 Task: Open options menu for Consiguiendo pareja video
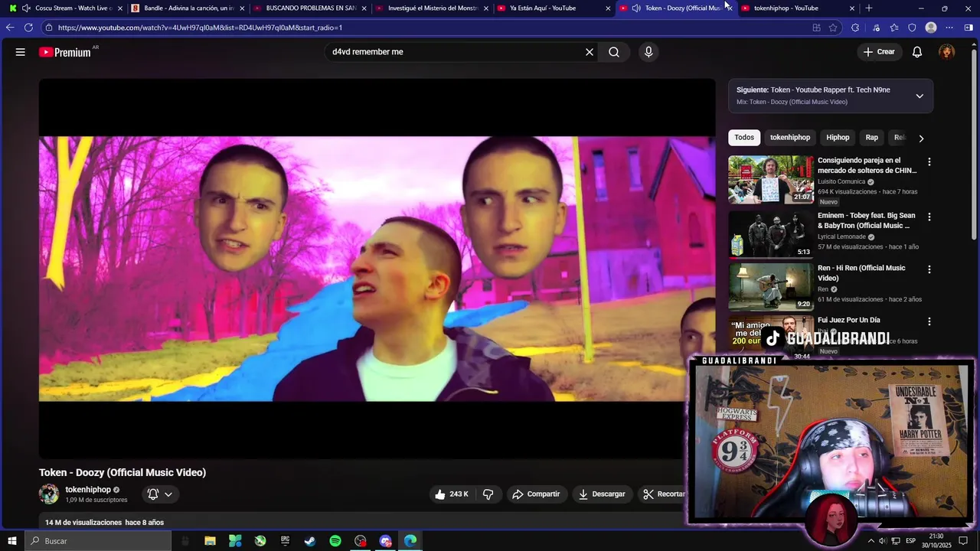click(x=929, y=162)
